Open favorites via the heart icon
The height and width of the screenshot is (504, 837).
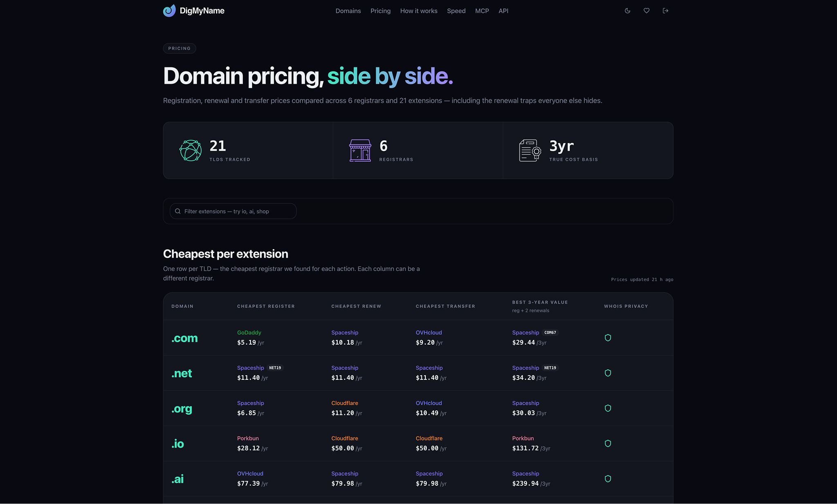click(647, 11)
